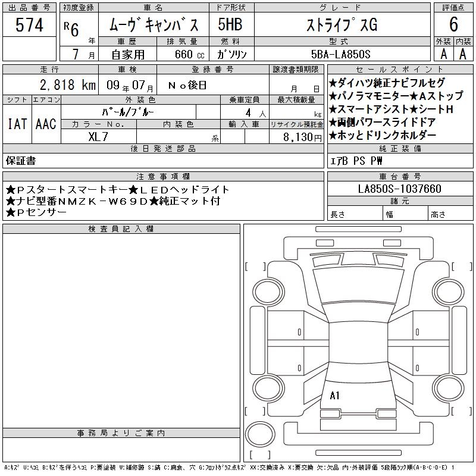This screenshot has width=476, height=476.
Task: Click the overall evaluation score 6
Action: click(453, 25)
